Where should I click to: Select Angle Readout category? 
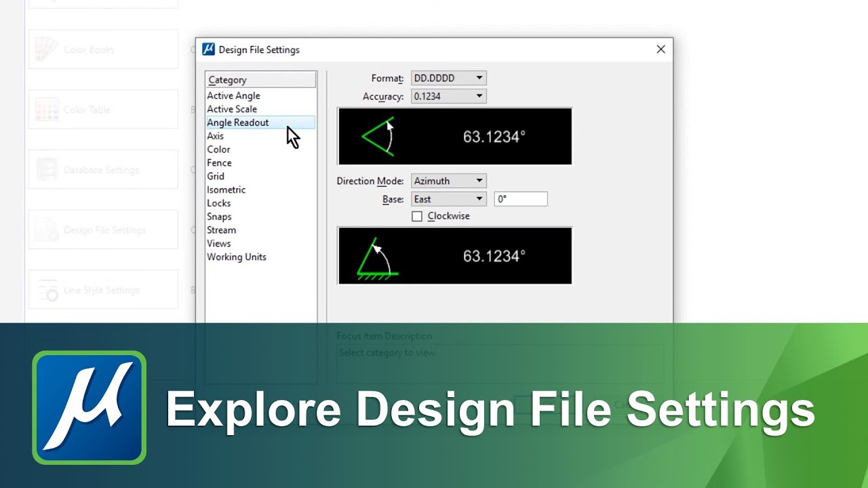click(260, 123)
